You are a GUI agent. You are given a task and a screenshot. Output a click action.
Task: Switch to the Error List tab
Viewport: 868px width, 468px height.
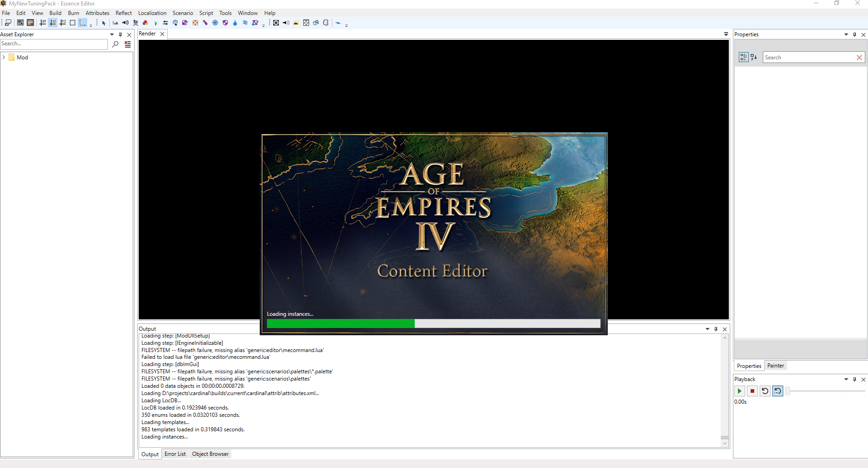(x=175, y=454)
